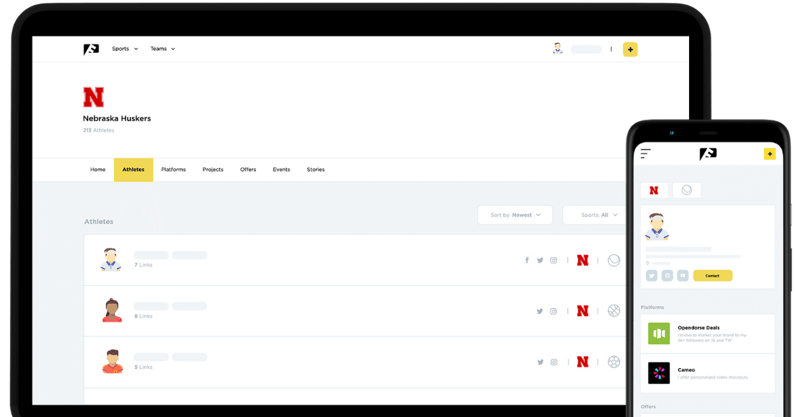The width and height of the screenshot is (795, 417).
Task: Click the black Cameo icon
Action: point(659,373)
